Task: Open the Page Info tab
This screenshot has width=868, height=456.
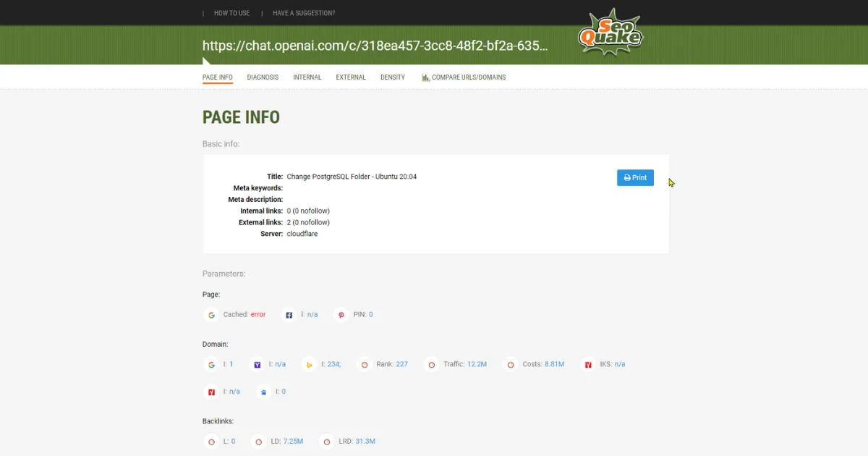Action: coord(218,77)
